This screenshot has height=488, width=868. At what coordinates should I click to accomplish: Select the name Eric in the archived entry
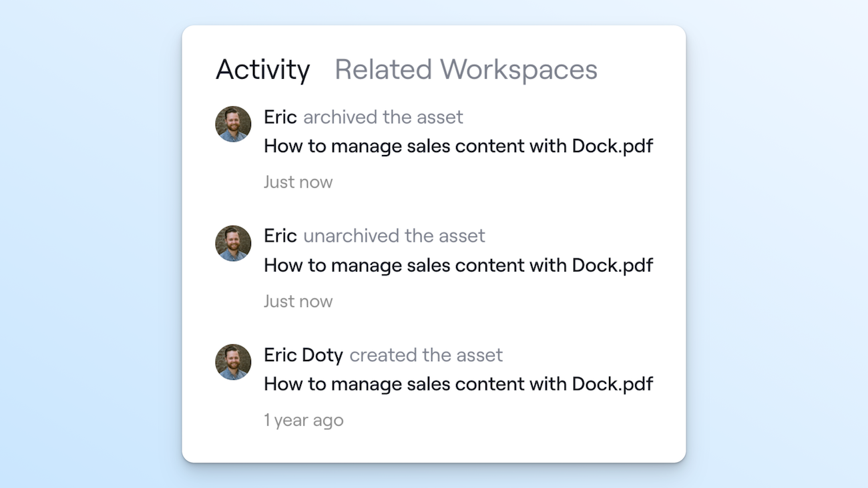coord(280,117)
